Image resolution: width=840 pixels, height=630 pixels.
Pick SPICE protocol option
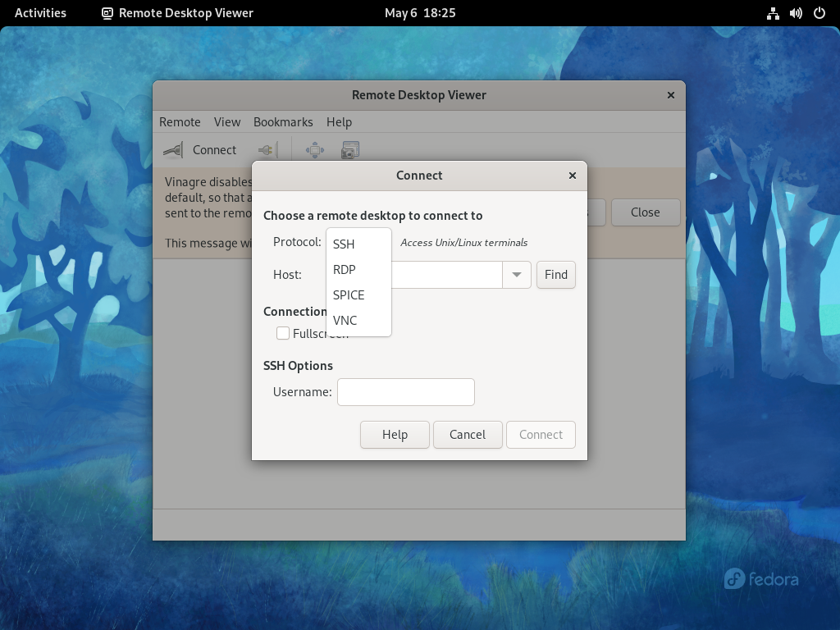[x=358, y=295]
